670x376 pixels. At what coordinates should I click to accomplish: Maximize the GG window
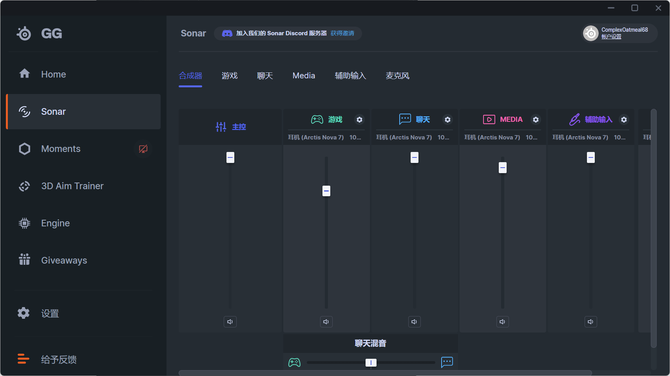pyautogui.click(x=635, y=8)
